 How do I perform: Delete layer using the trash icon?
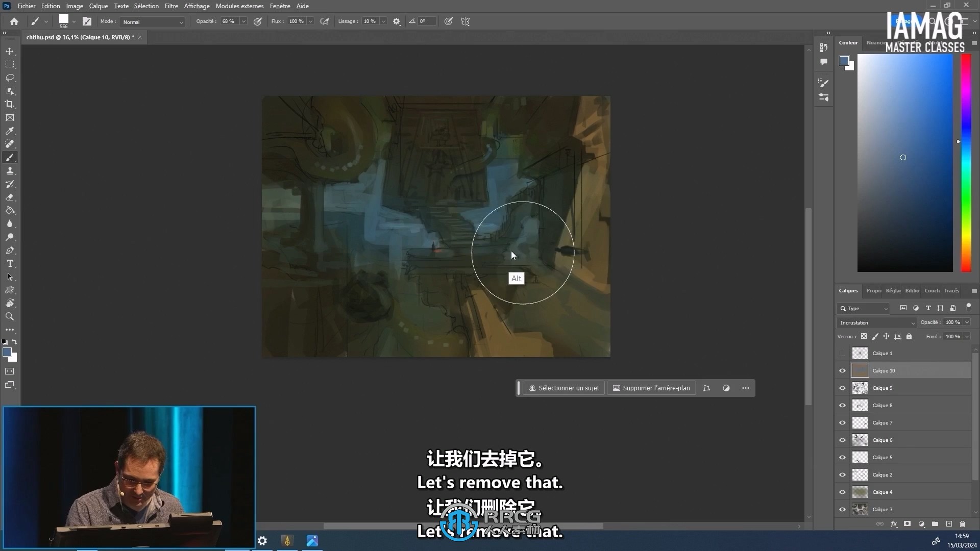point(962,524)
